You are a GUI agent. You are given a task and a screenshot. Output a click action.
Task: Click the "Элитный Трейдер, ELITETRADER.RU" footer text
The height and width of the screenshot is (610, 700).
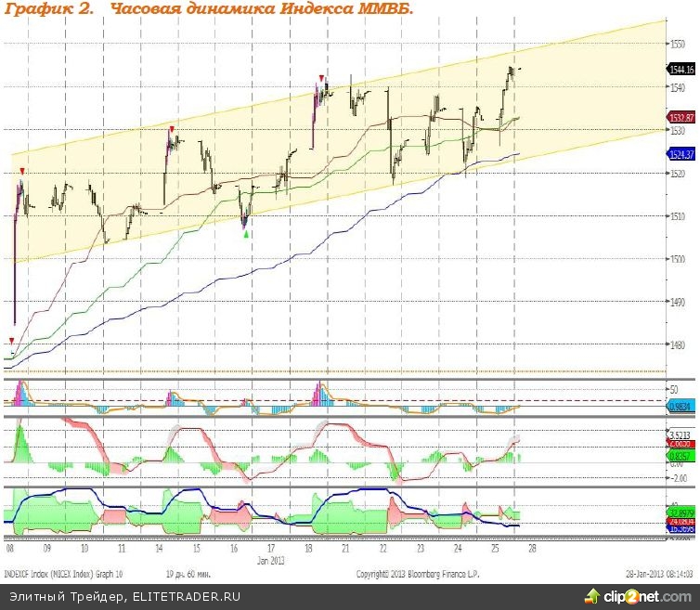pos(125,597)
